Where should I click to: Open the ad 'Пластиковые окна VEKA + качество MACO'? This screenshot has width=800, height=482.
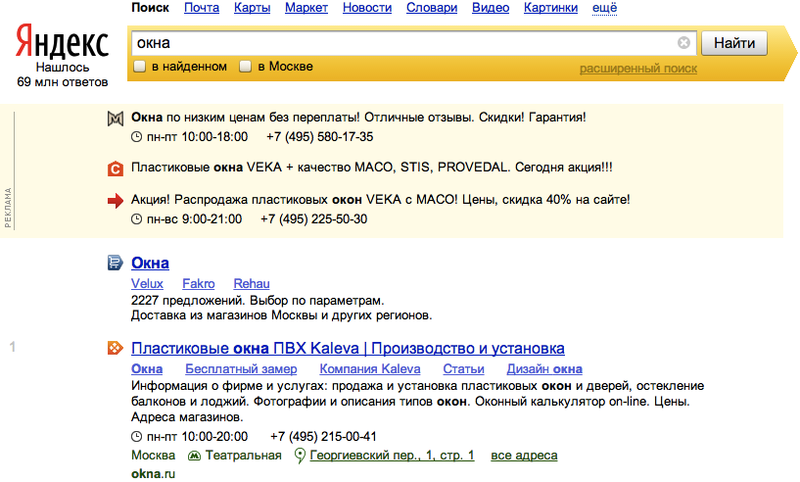pyautogui.click(x=371, y=167)
